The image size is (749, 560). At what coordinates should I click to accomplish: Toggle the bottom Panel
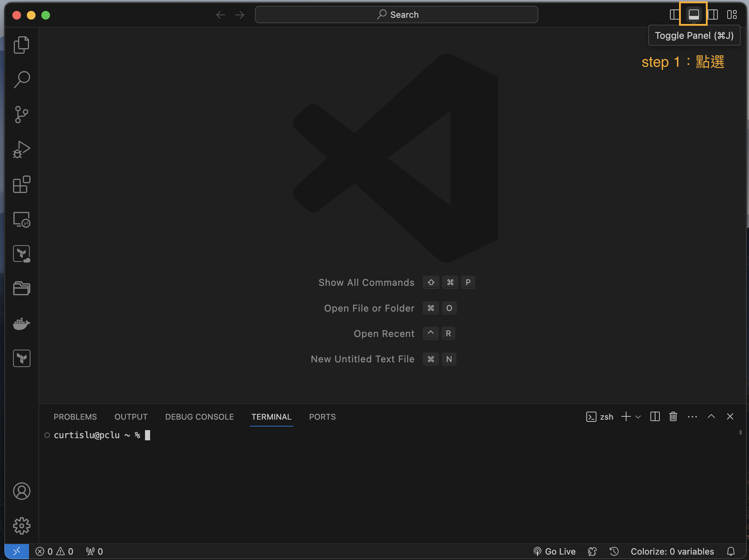click(x=694, y=15)
